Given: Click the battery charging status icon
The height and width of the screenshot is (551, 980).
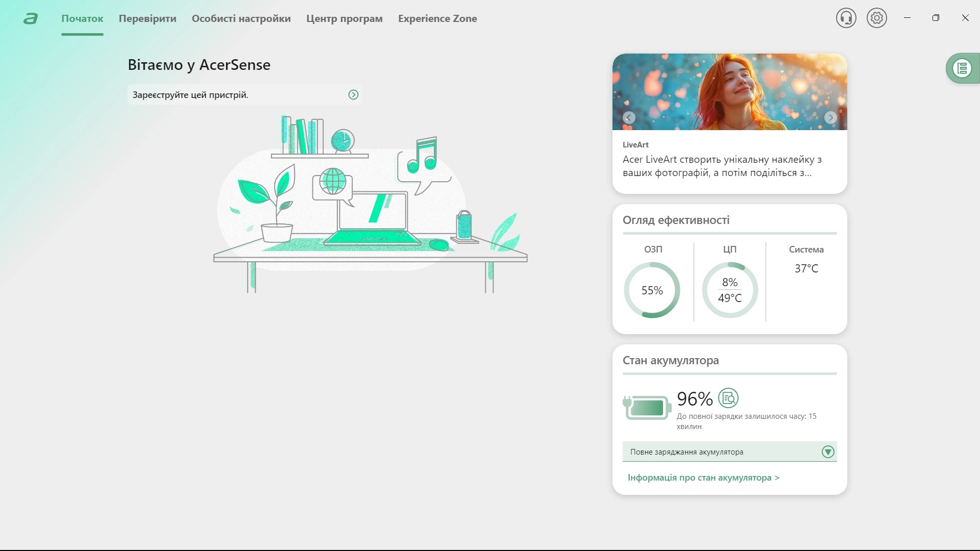Looking at the screenshot, I should click(x=646, y=408).
